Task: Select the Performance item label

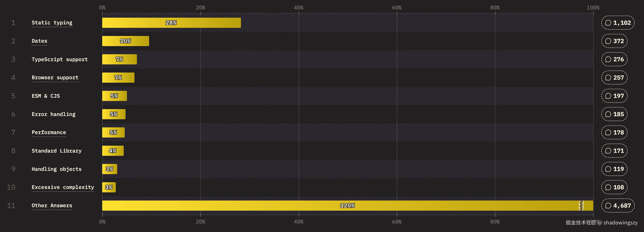Action: (x=49, y=132)
